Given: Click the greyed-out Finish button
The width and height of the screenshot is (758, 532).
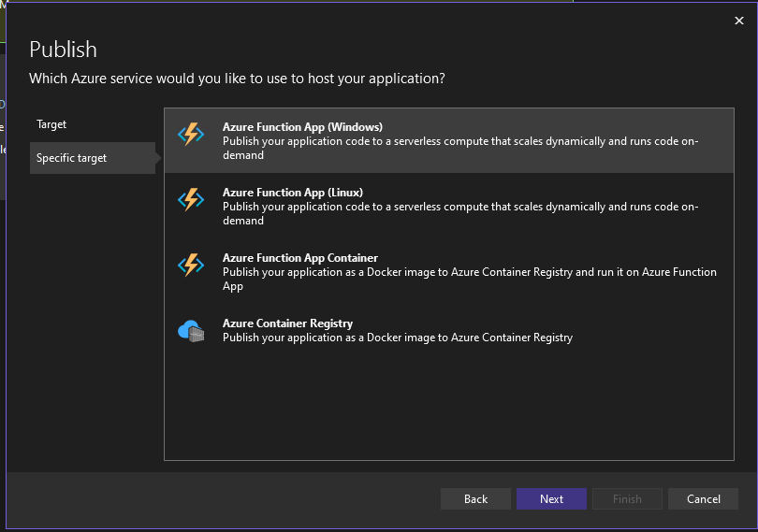Looking at the screenshot, I should [627, 498].
